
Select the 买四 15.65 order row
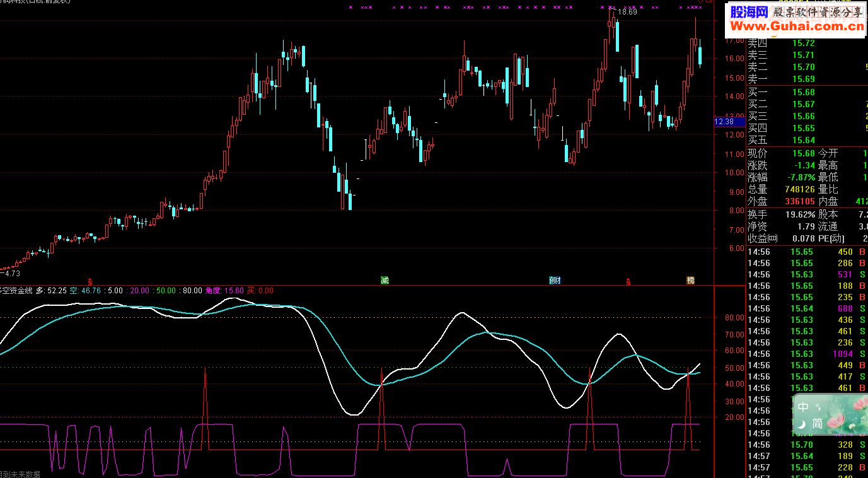[807, 128]
